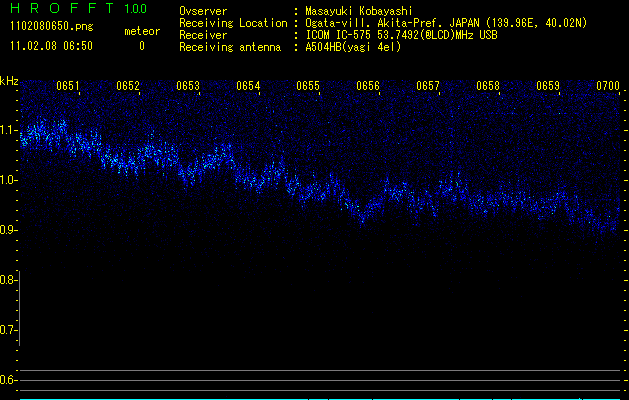Image resolution: width=629 pixels, height=400 pixels.
Task: Click the 0.6 frequency axis label
Action: pos(9,380)
